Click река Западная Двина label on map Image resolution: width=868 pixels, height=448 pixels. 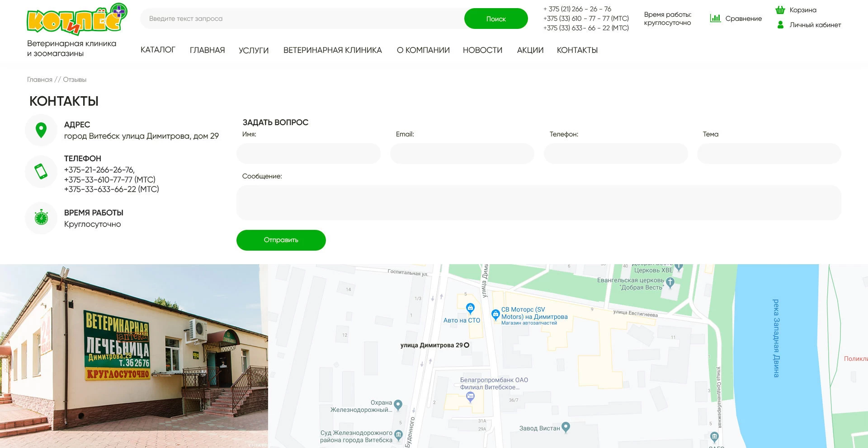tap(776, 338)
